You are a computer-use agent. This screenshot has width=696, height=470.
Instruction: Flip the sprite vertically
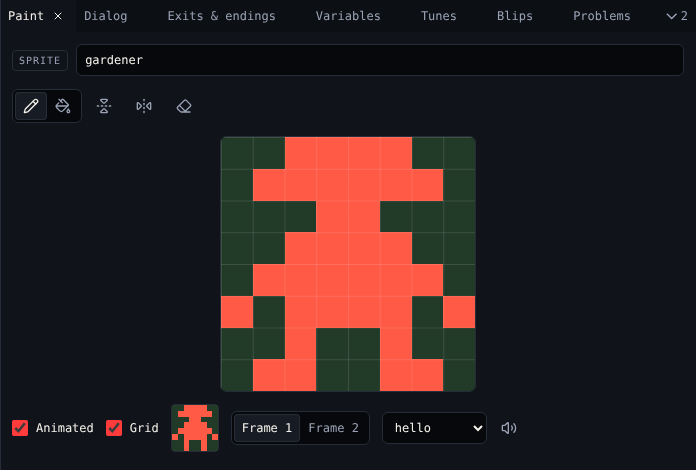coord(104,106)
